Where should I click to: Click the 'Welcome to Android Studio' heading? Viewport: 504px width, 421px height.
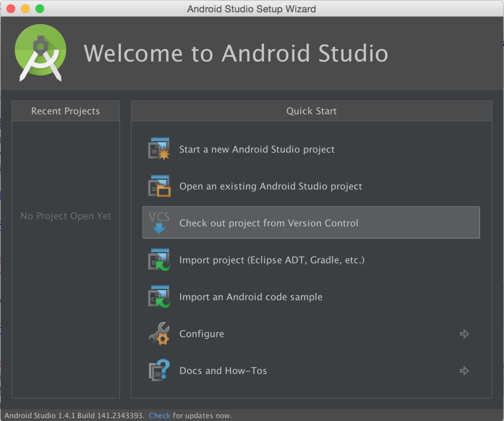(x=236, y=53)
